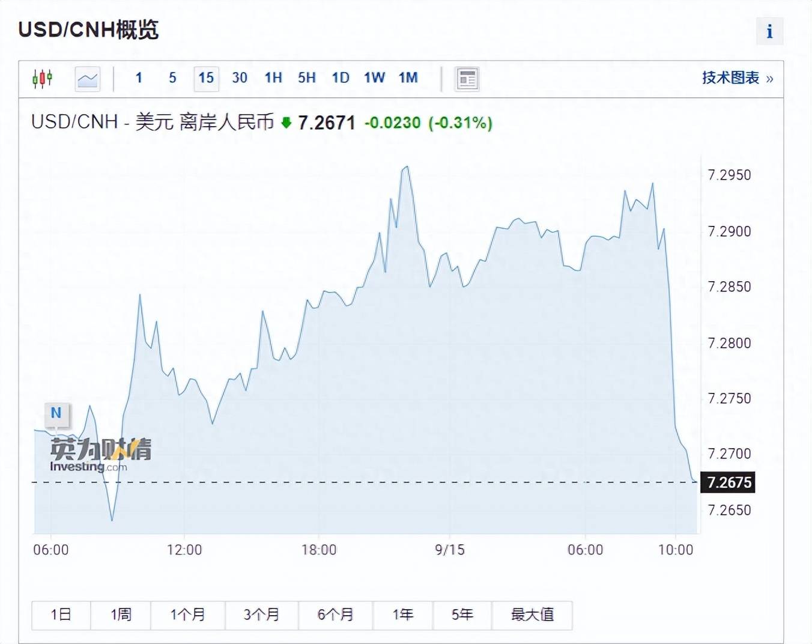
Task: Select the 1 minute interval
Action: pos(139,78)
